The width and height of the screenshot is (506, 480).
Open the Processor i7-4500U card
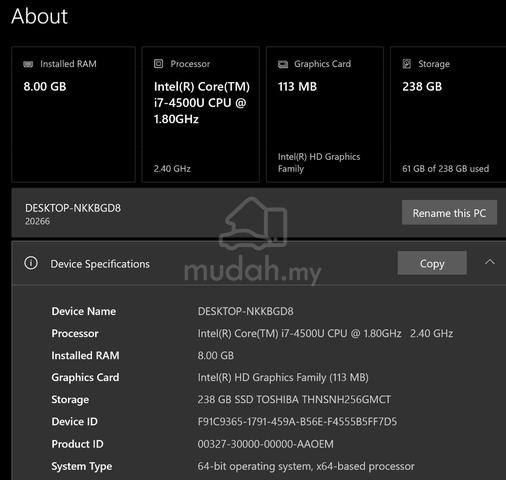(x=201, y=114)
